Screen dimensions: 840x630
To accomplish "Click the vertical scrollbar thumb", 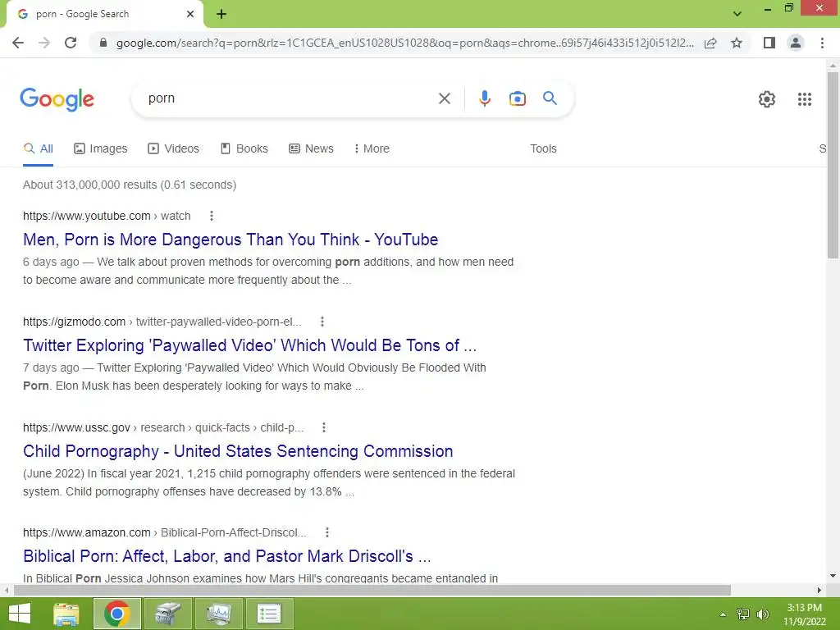I will coord(833,165).
